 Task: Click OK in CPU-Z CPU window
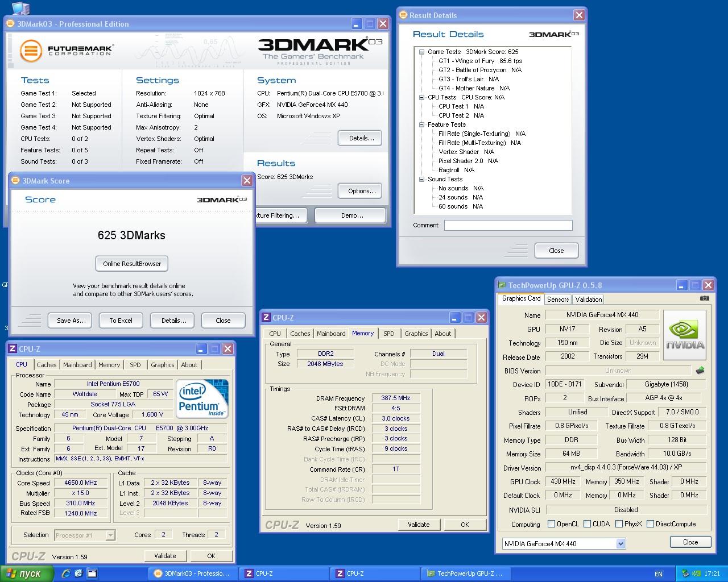tap(211, 556)
